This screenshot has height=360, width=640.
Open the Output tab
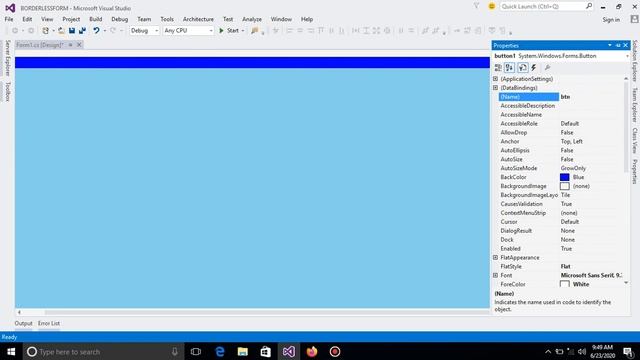pyautogui.click(x=23, y=323)
